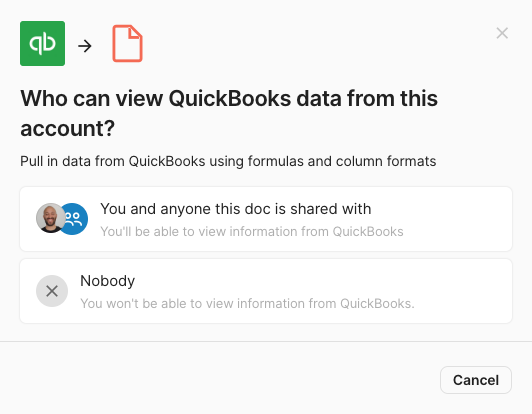This screenshot has height=414, width=532.
Task: Pick the shared-with-everyone option card
Action: 266,219
